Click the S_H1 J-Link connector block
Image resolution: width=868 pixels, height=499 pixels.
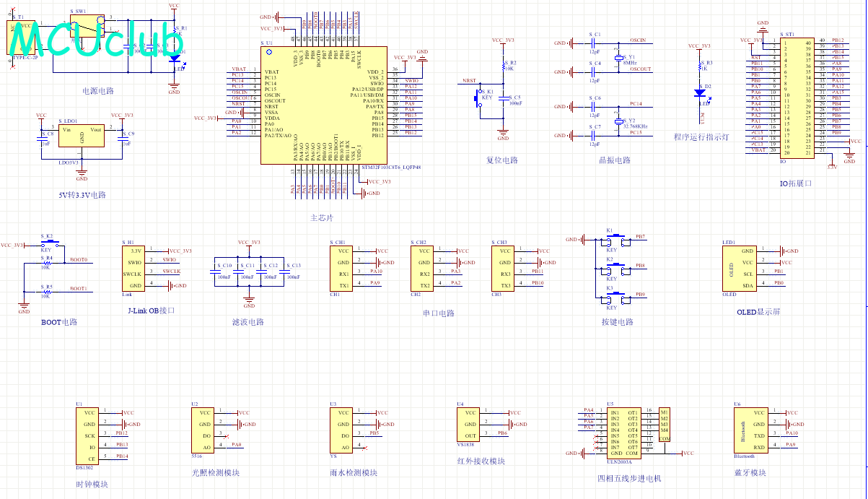(133, 268)
